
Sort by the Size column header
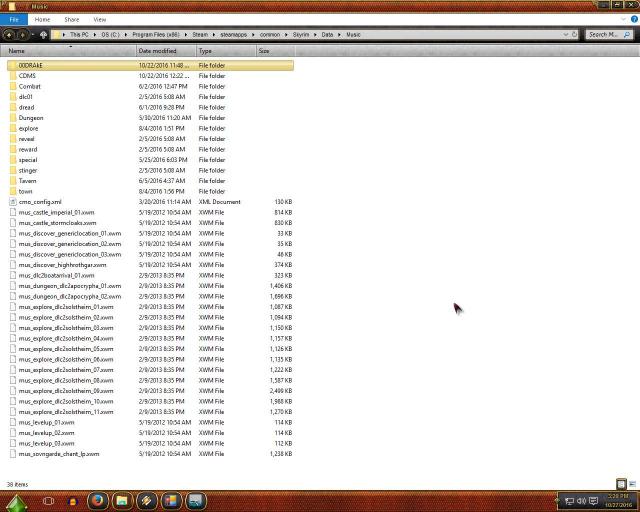[275, 51]
